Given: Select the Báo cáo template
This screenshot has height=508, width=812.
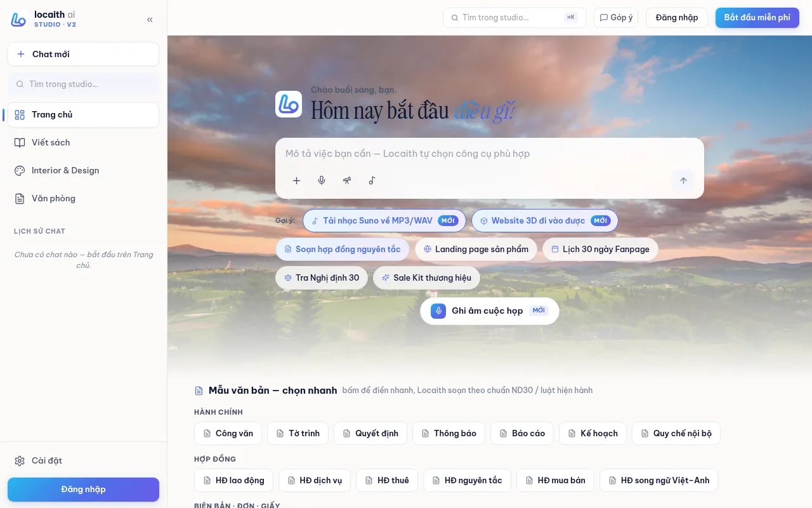Looking at the screenshot, I should point(522,433).
